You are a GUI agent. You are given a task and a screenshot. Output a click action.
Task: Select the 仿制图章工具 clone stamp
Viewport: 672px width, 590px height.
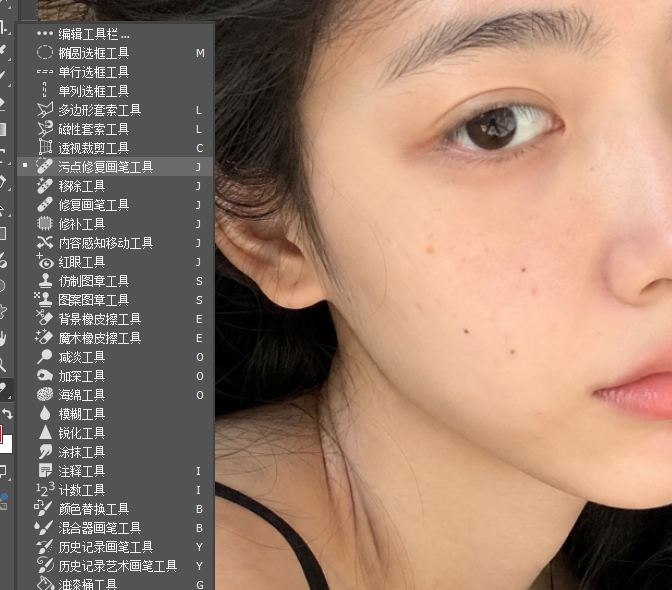point(115,281)
